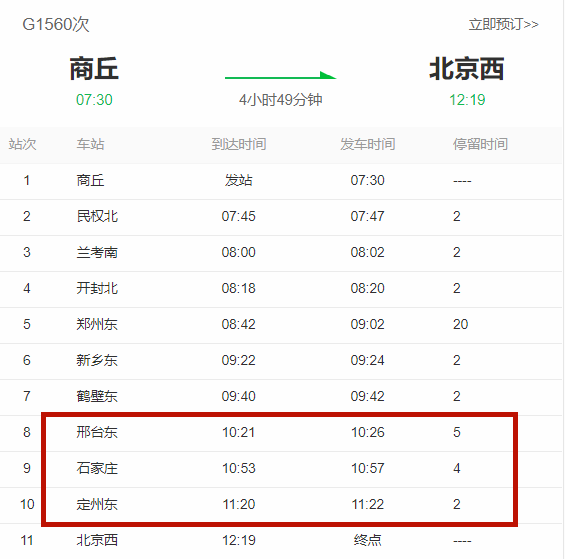Click departure time 09:02 for 郑州东
This screenshot has height=559, width=566.
pyautogui.click(x=367, y=324)
